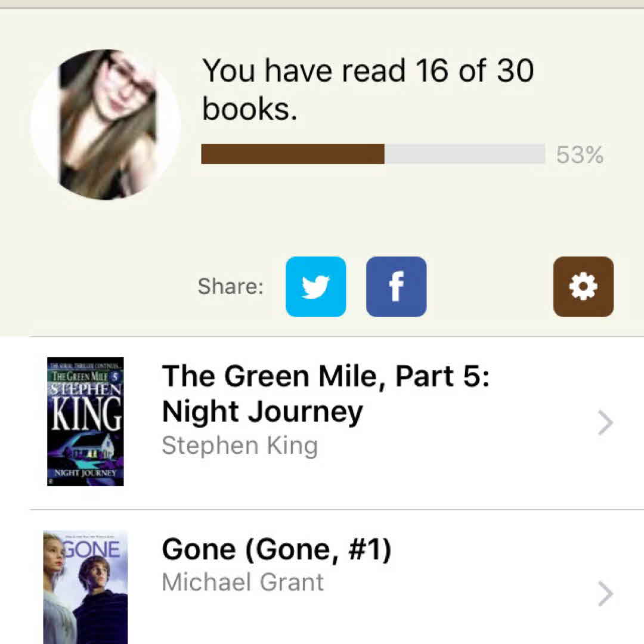This screenshot has width=644, height=644.
Task: Click the brown filled progress section
Action: point(293,154)
